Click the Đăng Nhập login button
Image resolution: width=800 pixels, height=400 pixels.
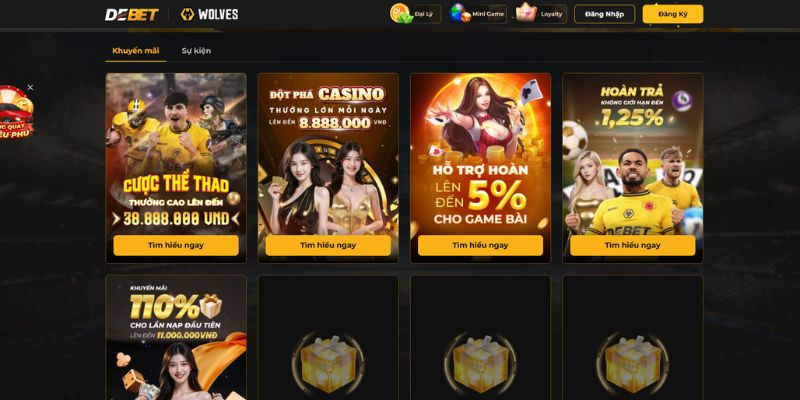point(605,14)
